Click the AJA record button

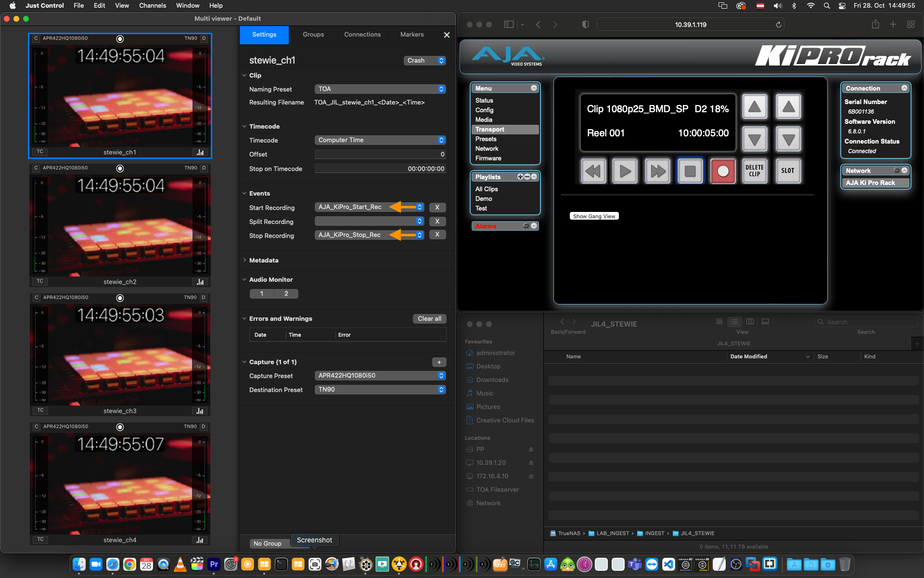click(723, 171)
